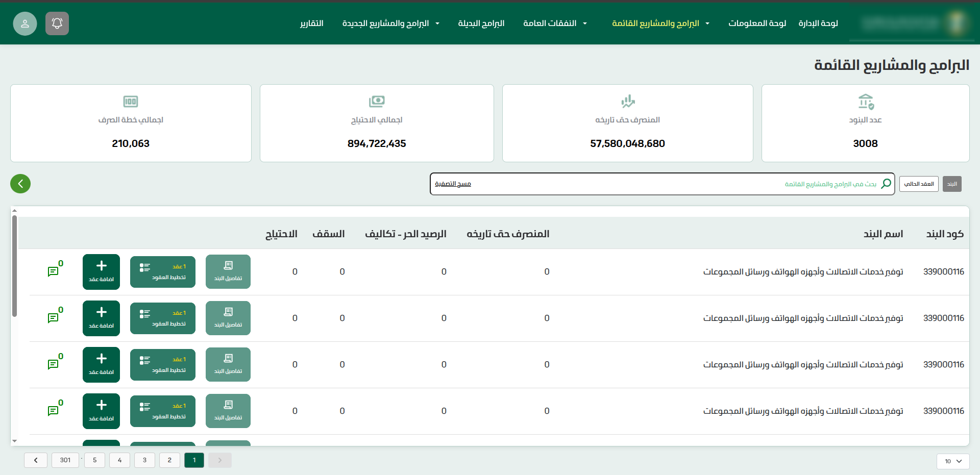The height and width of the screenshot is (475, 980).
Task: Open the page size dropdown showing 10
Action: [952, 461]
